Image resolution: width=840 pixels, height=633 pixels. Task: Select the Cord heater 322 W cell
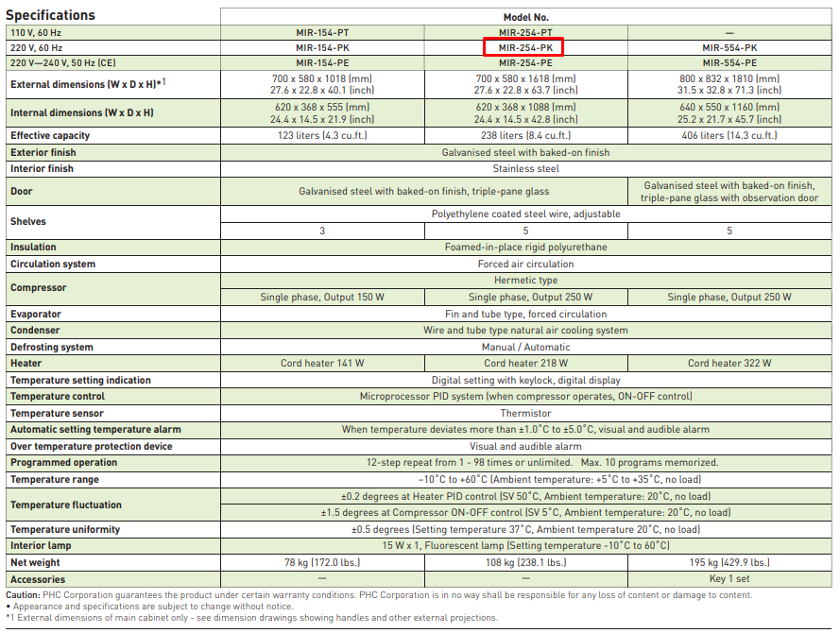click(729, 364)
